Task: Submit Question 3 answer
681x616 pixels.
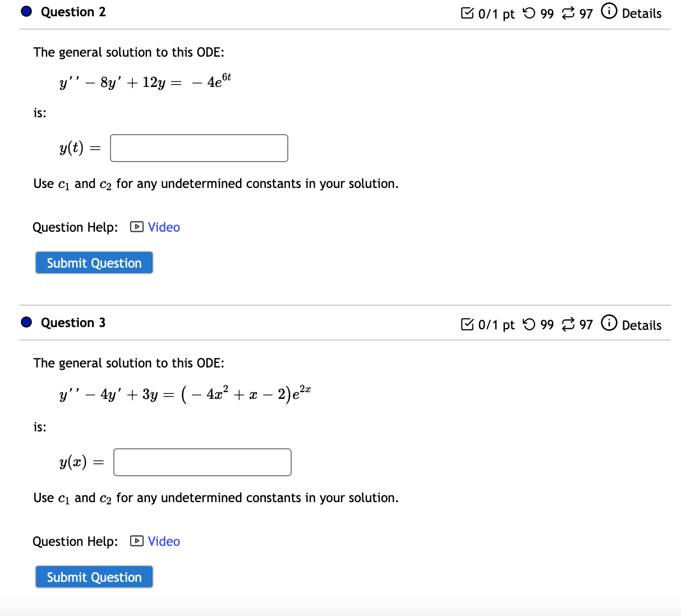Action: (94, 577)
